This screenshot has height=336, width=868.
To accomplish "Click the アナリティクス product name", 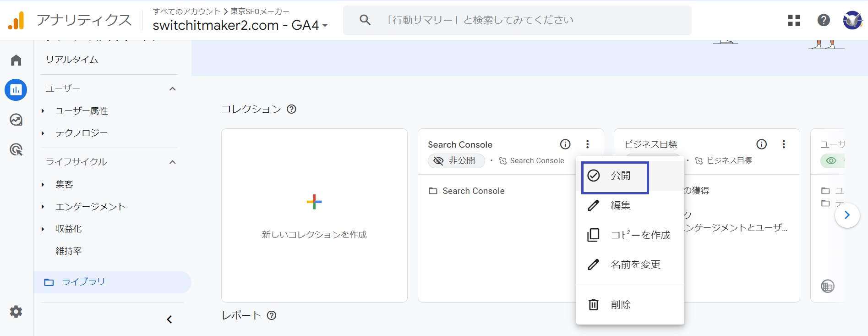I will tap(84, 20).
